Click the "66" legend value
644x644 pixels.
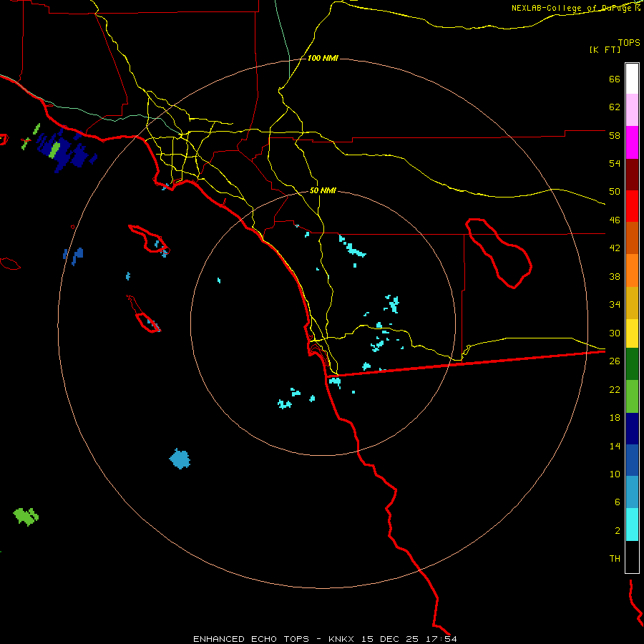coord(615,79)
